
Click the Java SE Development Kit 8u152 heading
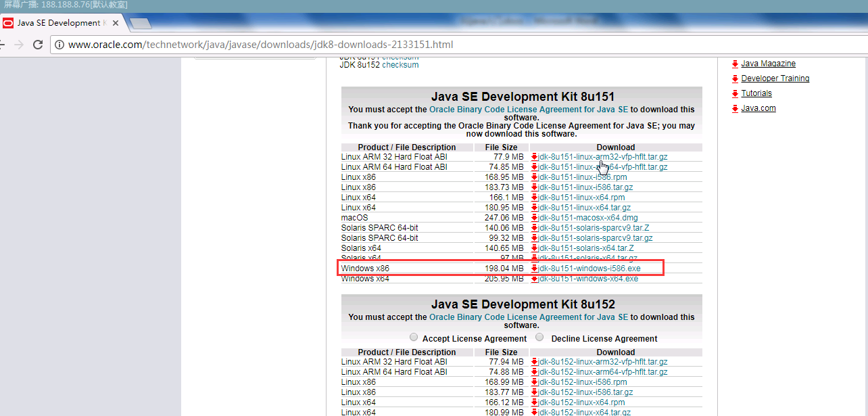523,304
